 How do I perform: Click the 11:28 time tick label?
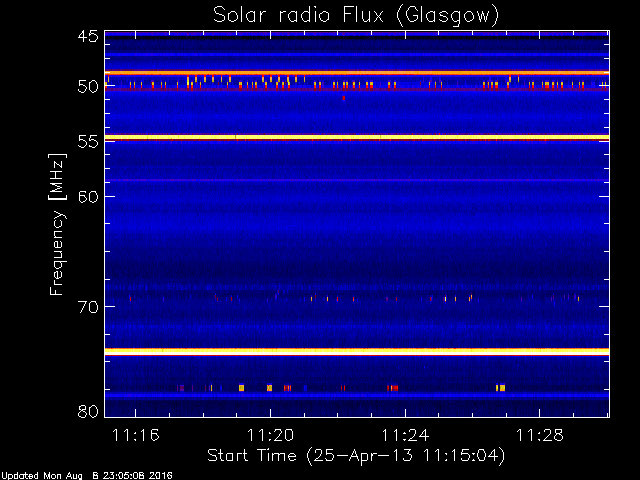coord(540,435)
